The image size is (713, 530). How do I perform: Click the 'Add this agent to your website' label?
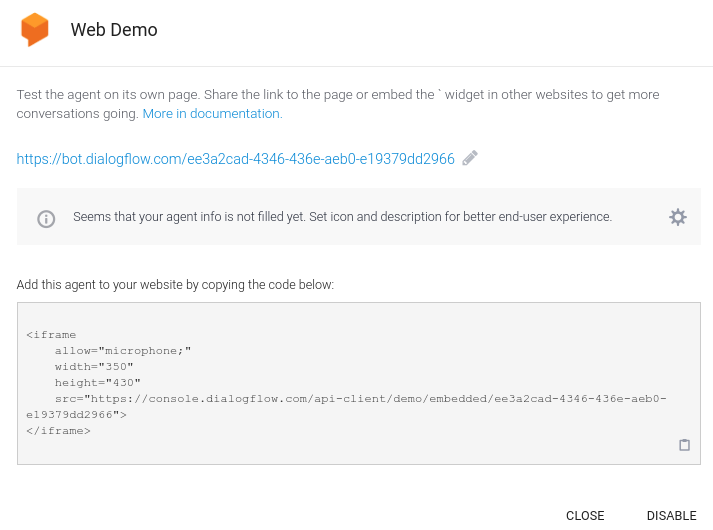pyautogui.click(x=175, y=285)
